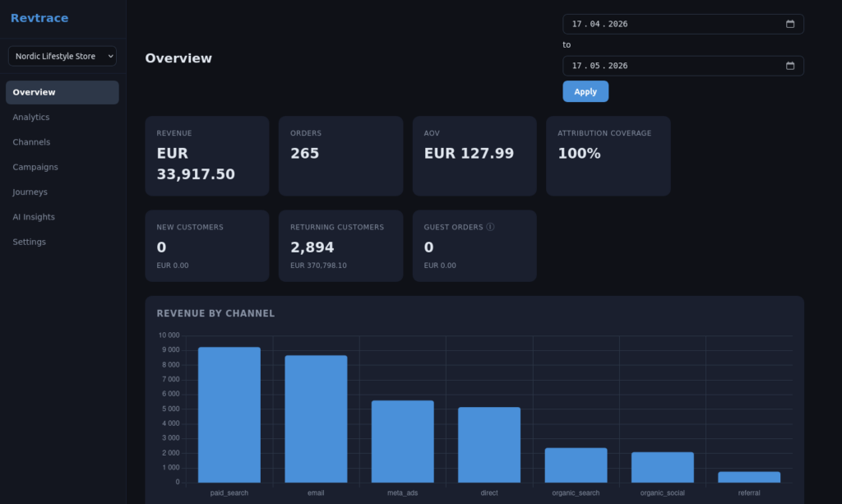Focus the start date field 17.04.2026

[683, 24]
